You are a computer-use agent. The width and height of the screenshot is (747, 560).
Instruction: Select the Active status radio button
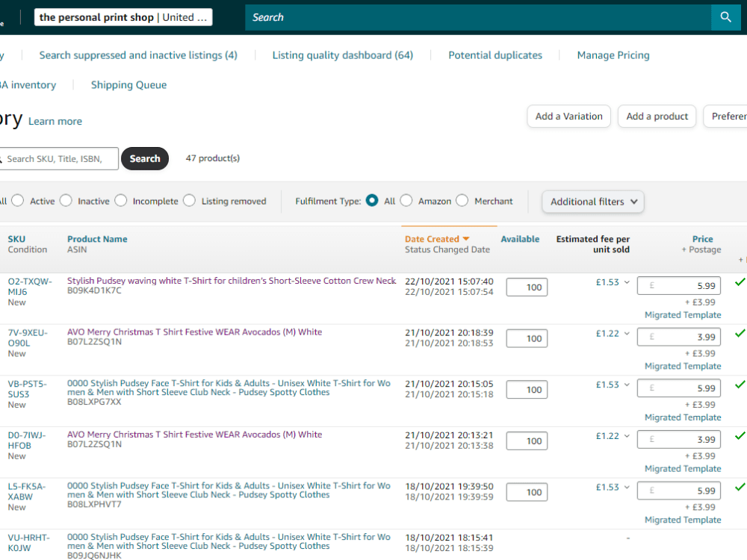(x=18, y=200)
